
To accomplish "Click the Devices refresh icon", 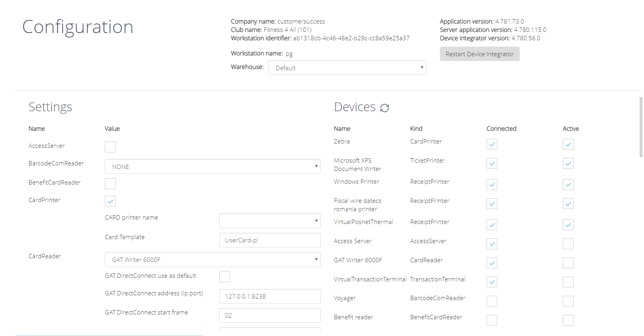I will 384,108.
